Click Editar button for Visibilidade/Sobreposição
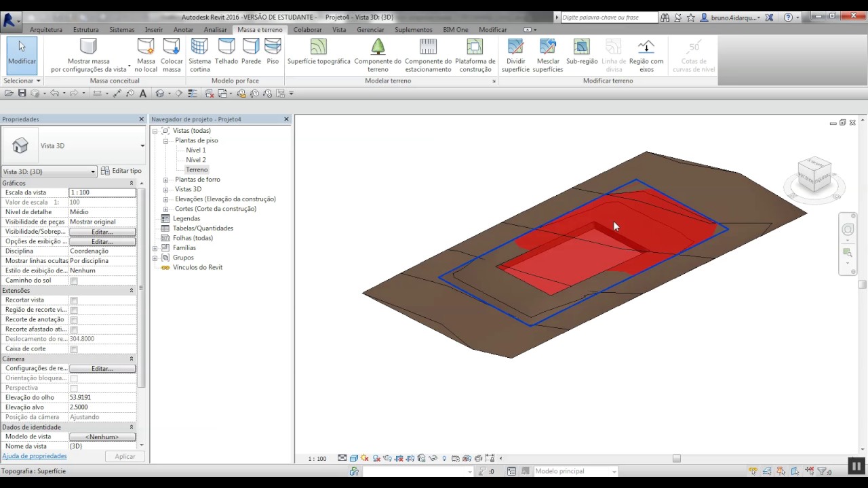This screenshot has width=868, height=488. 102,232
